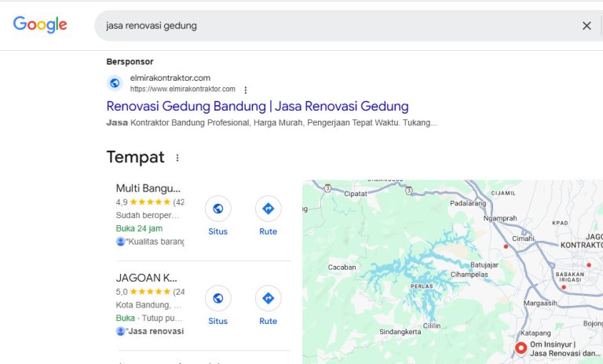Click the Situs globe icon for Multi Bangu

(218, 209)
